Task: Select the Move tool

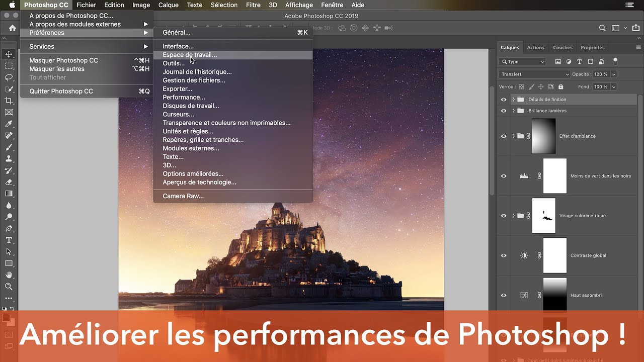Action: click(9, 54)
